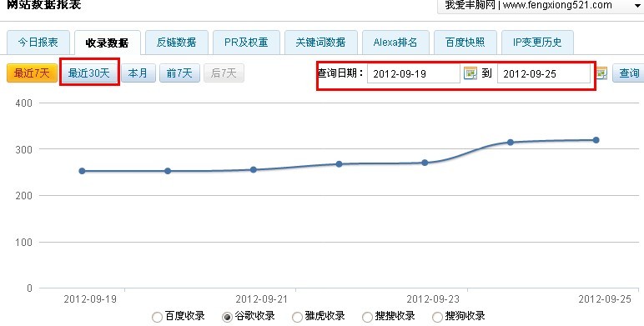Show 最近30天 data range

89,73
